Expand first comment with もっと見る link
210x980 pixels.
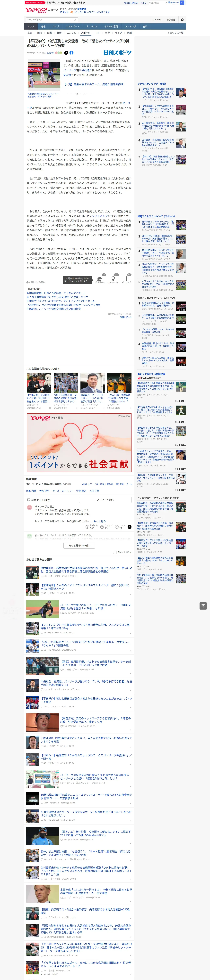coord(100,521)
